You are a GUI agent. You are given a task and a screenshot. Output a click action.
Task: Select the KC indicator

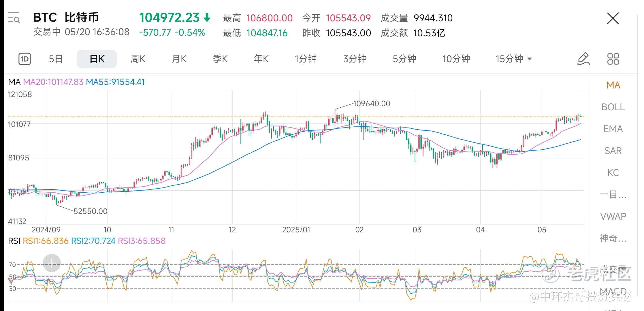[613, 173]
